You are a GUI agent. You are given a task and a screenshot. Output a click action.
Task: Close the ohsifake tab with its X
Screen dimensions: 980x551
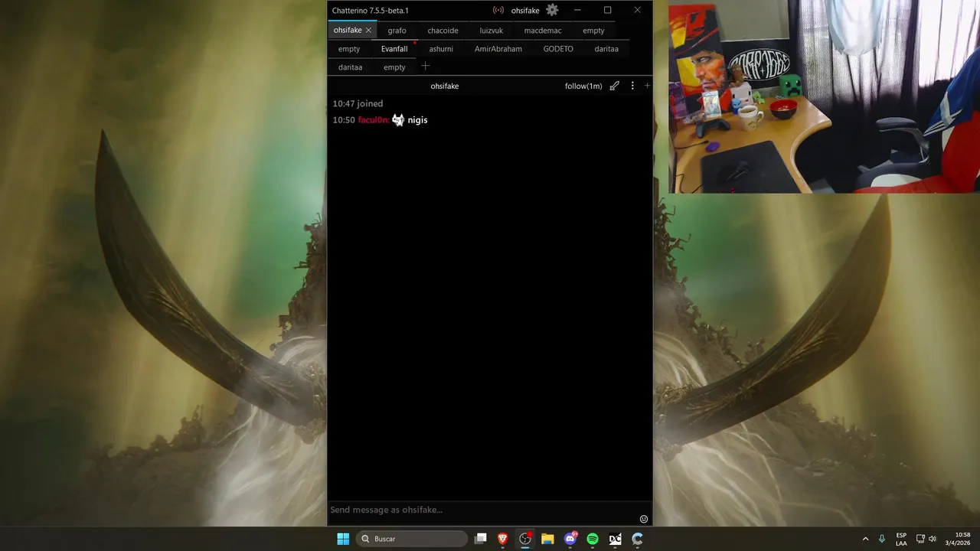click(x=368, y=31)
